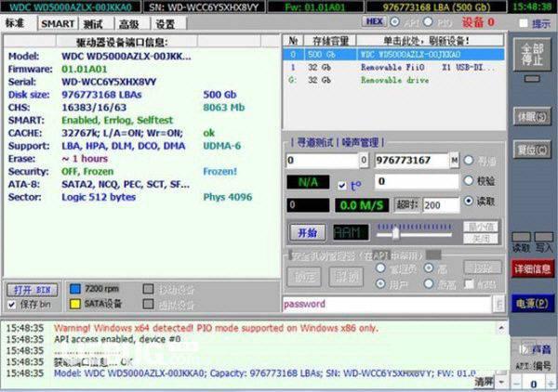Toggle the 保存bin checkbox
The image size is (558, 392).
pos(12,305)
